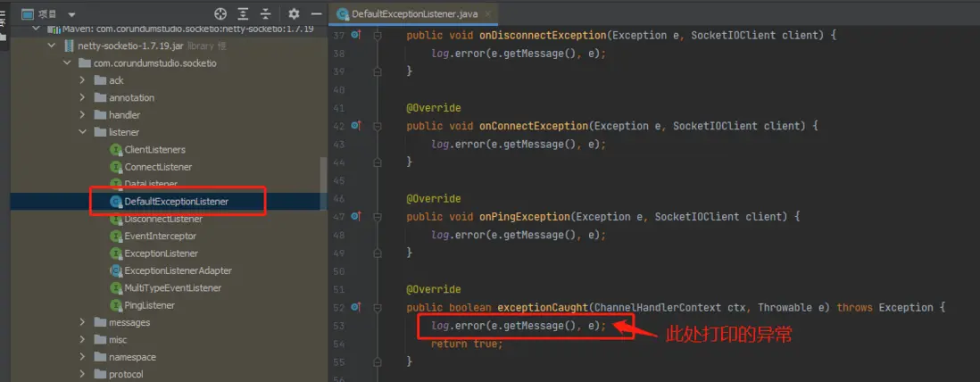Click the Collapse All icon in project toolbar
Viewport: 980px width, 382px height.
click(266, 13)
